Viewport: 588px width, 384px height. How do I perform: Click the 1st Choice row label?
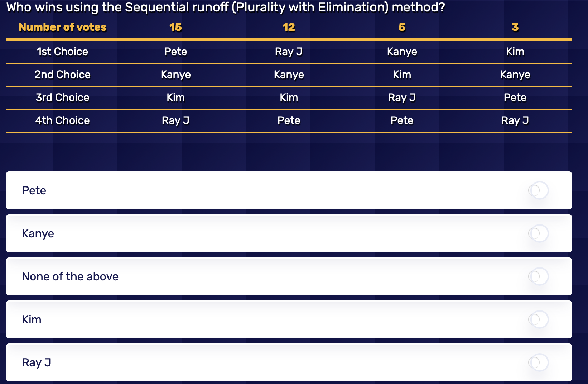click(62, 51)
